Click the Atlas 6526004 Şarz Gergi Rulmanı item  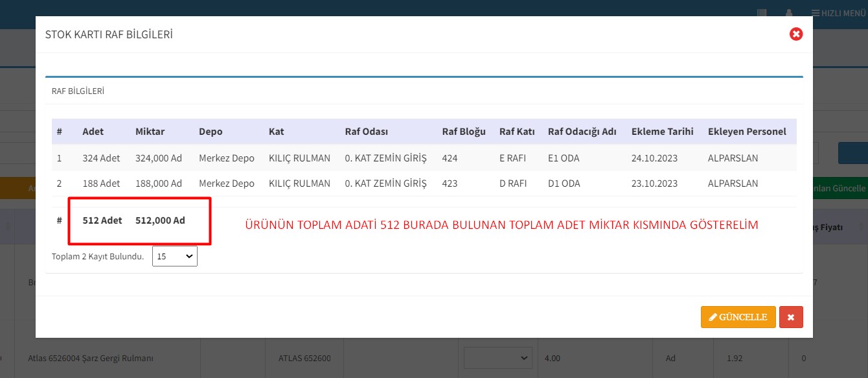tap(91, 358)
